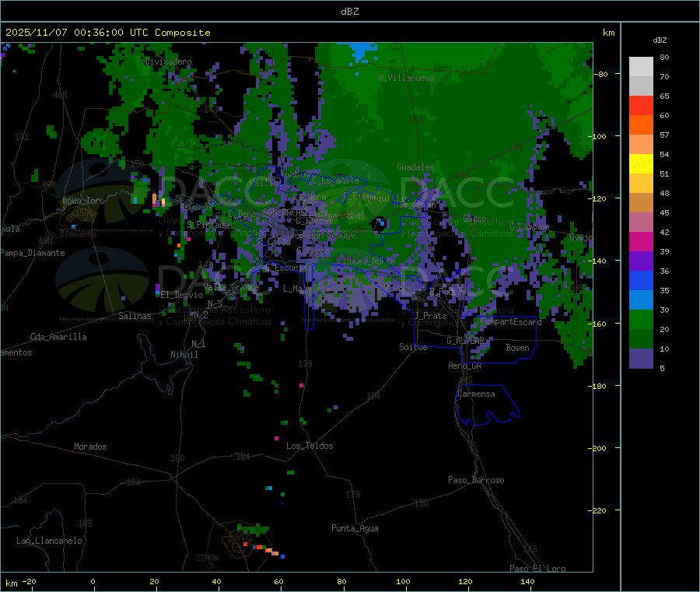Click the 2200m contour label
The image size is (700, 592).
[x=207, y=558]
